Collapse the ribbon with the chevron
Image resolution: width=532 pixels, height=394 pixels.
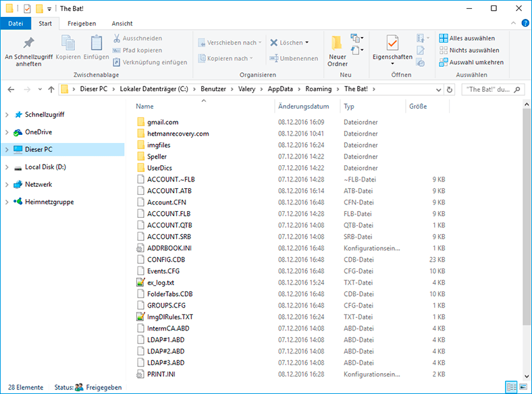[x=513, y=23]
